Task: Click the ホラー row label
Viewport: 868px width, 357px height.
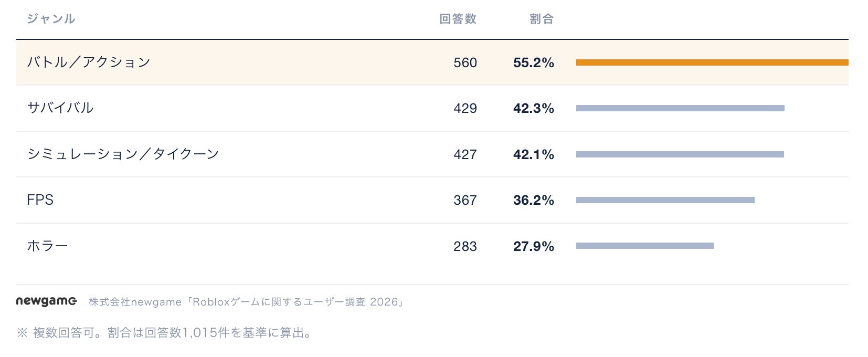Action: click(x=47, y=246)
